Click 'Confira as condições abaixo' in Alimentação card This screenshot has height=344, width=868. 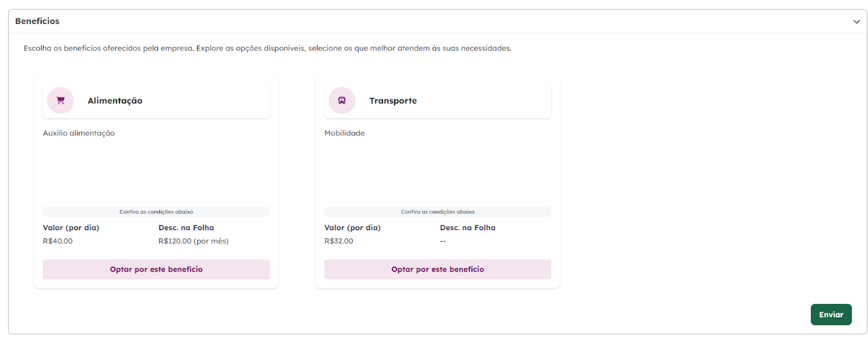coord(156,212)
